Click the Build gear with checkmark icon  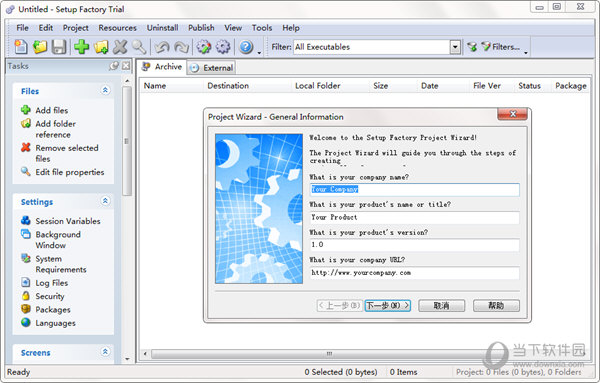tap(204, 47)
